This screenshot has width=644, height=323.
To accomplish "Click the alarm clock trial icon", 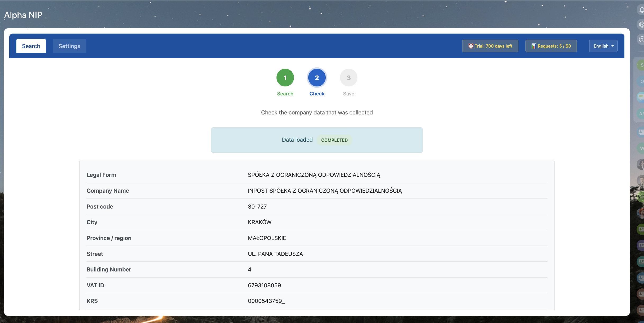I will (471, 46).
